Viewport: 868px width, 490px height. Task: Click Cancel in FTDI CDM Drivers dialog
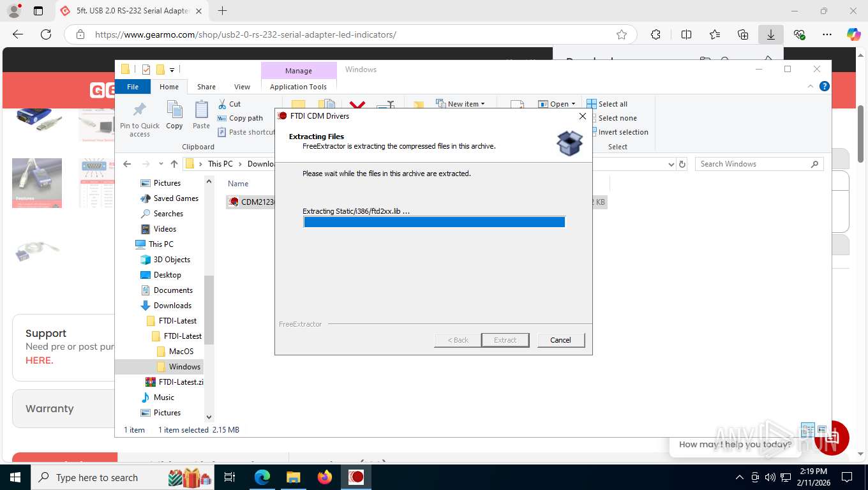pyautogui.click(x=560, y=340)
